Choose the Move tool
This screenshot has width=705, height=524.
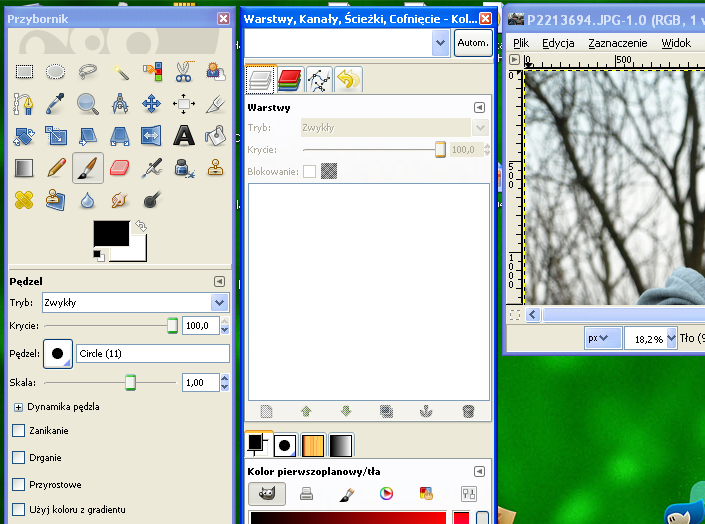pyautogui.click(x=152, y=103)
